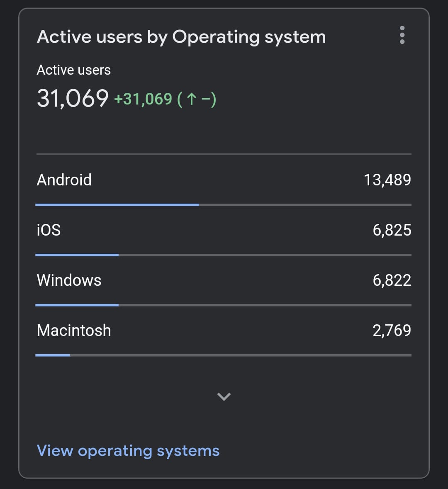
Task: Click Macintosh's 2,769 user count
Action: coord(392,331)
